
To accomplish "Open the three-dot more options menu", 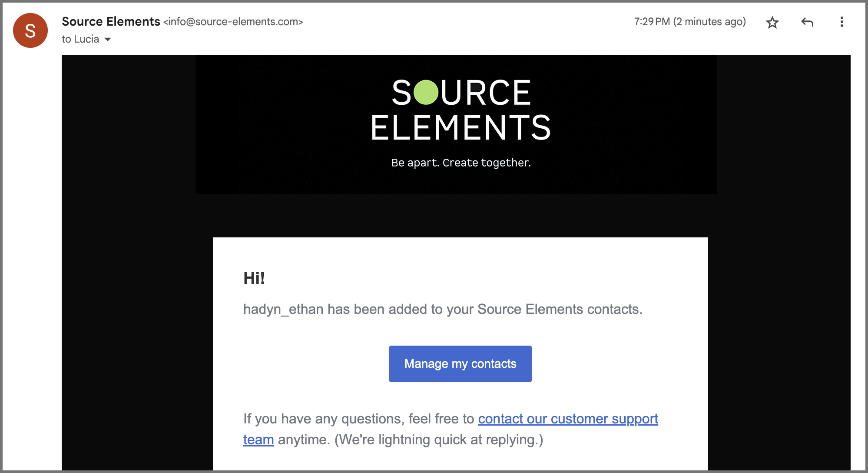I will (x=841, y=22).
